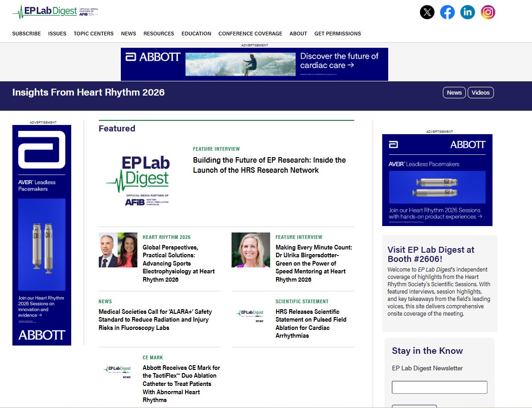The height and width of the screenshot is (408, 532).
Task: Open the Facebook social icon
Action: [447, 12]
